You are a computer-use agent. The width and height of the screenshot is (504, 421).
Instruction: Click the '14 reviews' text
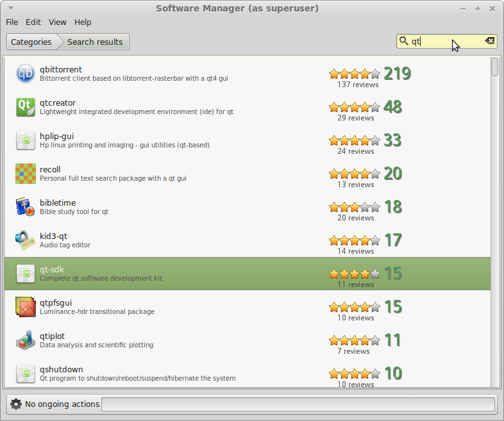[356, 251]
